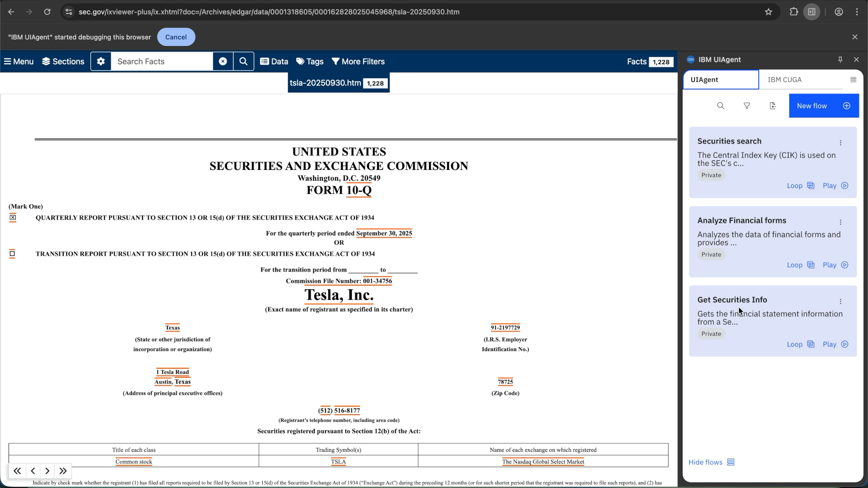Toggle the Transition Report unchecked box
The width and height of the screenshot is (868, 488).
(12, 253)
